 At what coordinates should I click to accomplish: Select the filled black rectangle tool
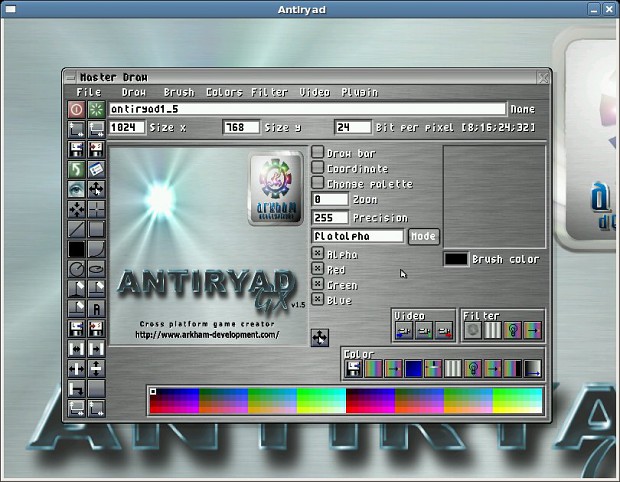tap(76, 249)
